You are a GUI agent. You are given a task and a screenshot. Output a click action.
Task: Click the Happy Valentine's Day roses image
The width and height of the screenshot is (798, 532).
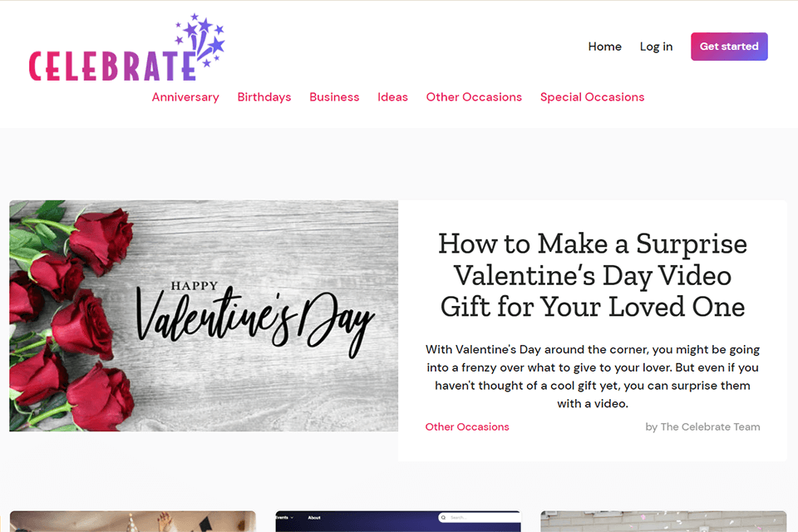(204, 316)
